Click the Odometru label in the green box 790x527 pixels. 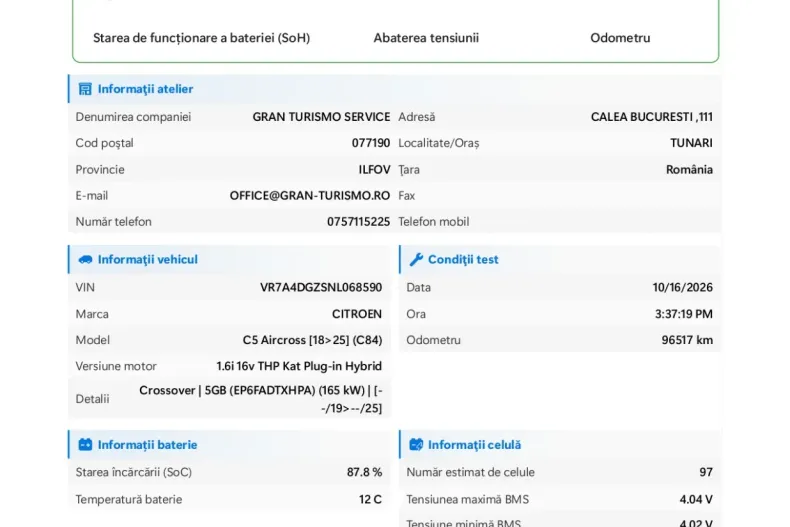tap(620, 38)
